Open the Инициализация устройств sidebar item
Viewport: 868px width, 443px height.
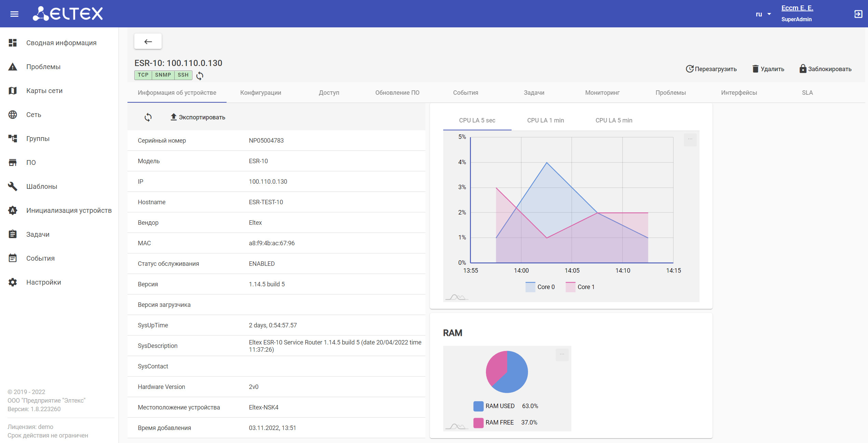69,210
